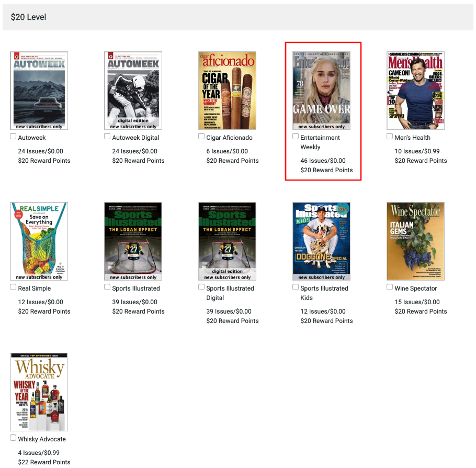The image size is (476, 468).
Task: Click the 4 Issues/$0.99 price text
Action: pyautogui.click(x=39, y=452)
